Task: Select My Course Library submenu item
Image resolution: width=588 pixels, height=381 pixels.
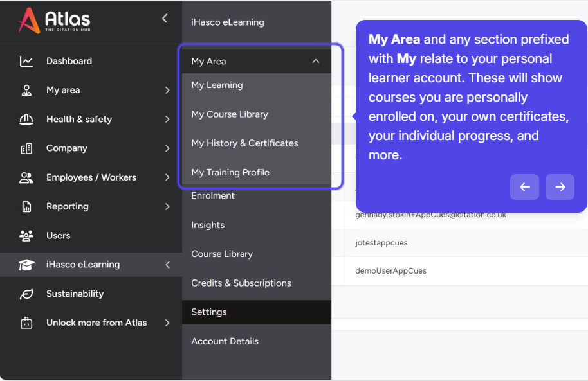Action: pyautogui.click(x=230, y=114)
